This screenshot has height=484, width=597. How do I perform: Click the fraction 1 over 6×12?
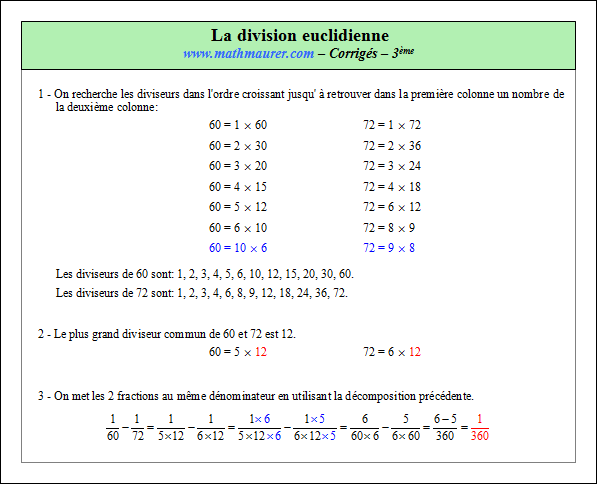coord(211,428)
